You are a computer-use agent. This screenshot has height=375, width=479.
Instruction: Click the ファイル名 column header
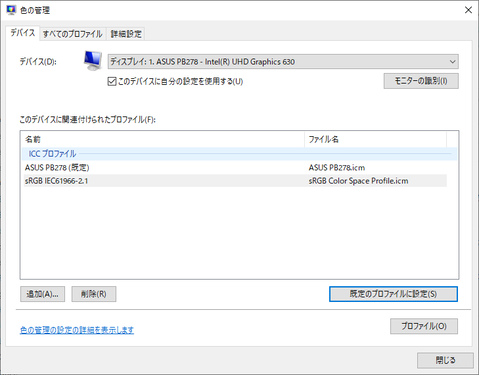pos(376,139)
